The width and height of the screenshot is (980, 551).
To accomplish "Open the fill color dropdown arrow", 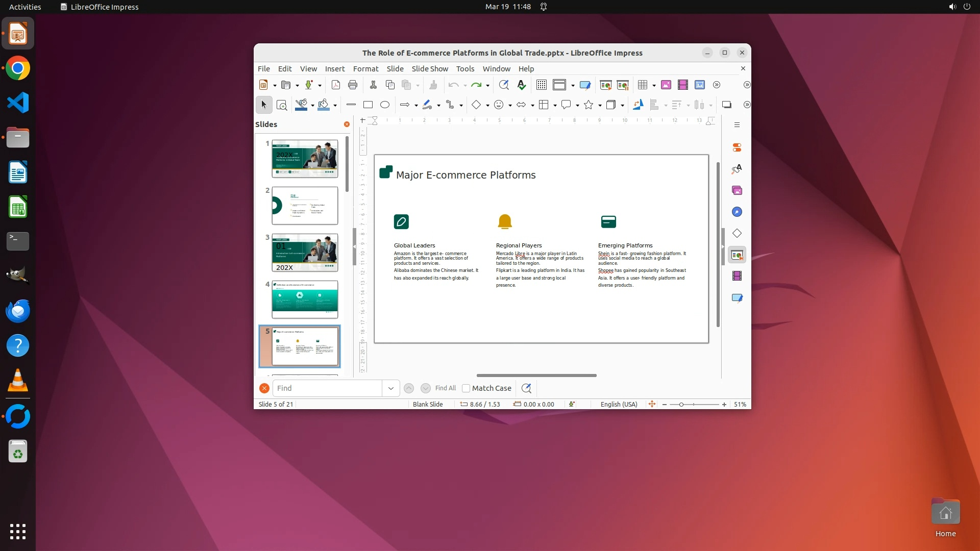I will 335,106.
